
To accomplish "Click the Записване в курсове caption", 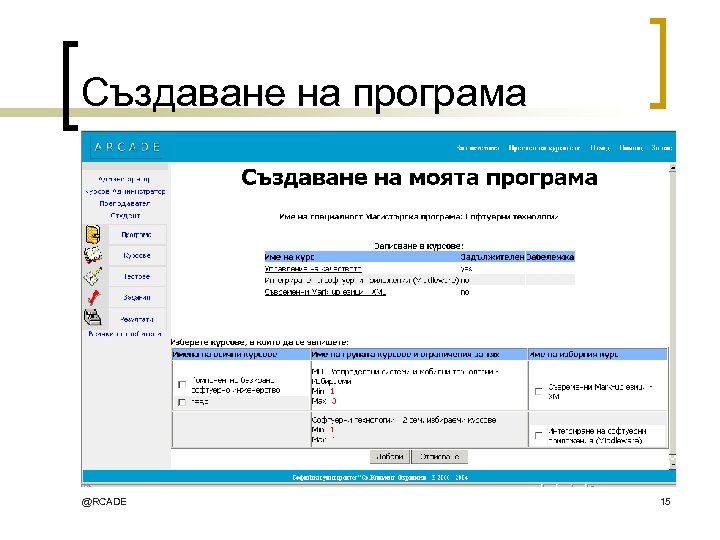I will point(418,246).
